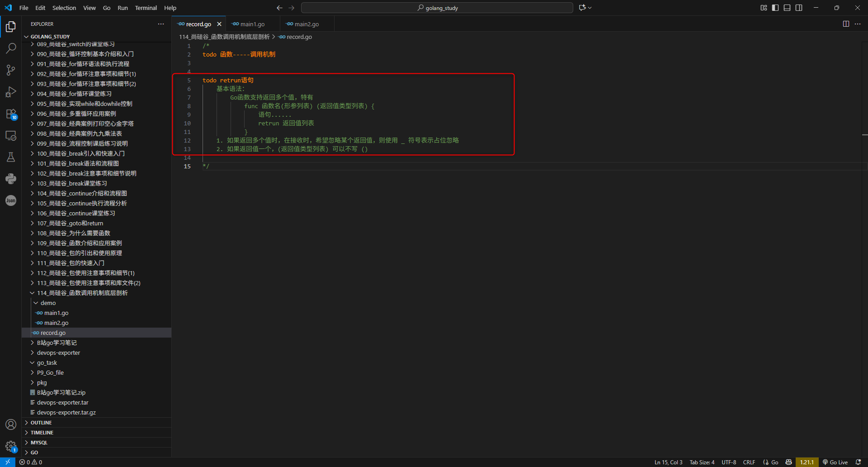Viewport: 868px width, 467px height.
Task: Open the Source Control view
Action: 11,70
